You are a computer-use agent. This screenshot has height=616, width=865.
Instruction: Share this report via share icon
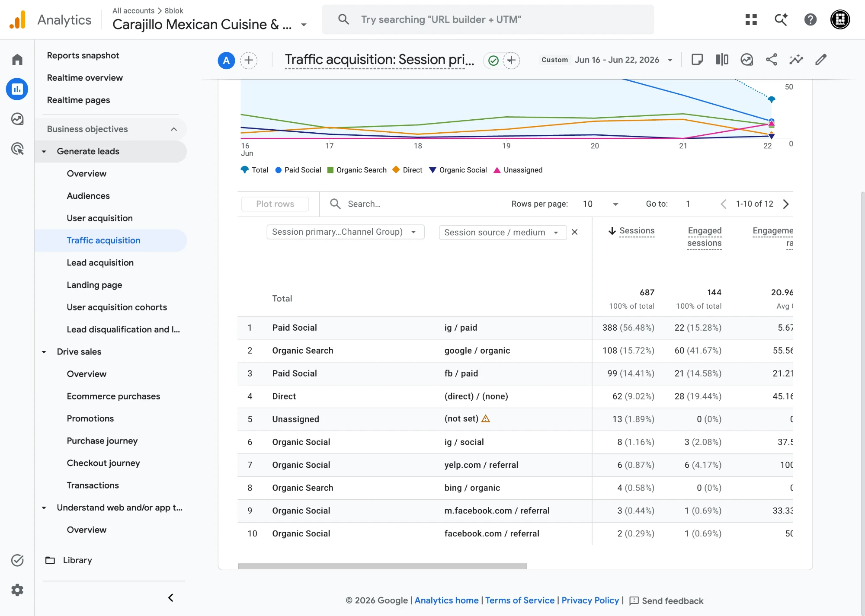[x=771, y=59]
